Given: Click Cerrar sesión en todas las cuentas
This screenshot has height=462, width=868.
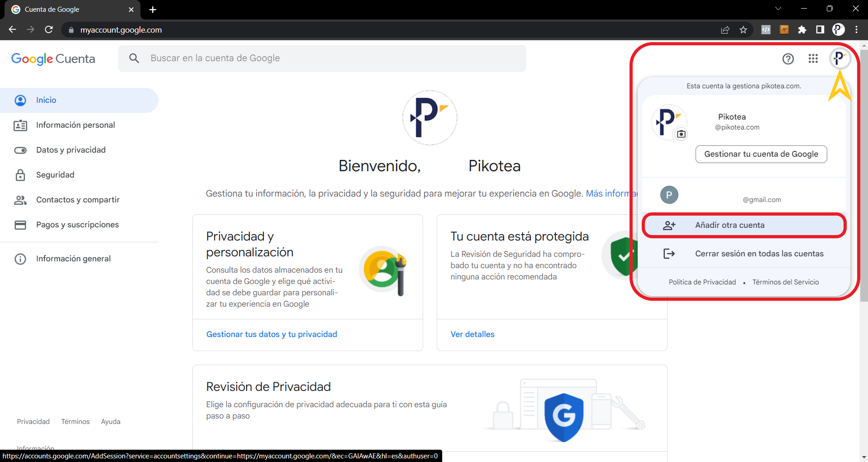Looking at the screenshot, I should (744, 254).
